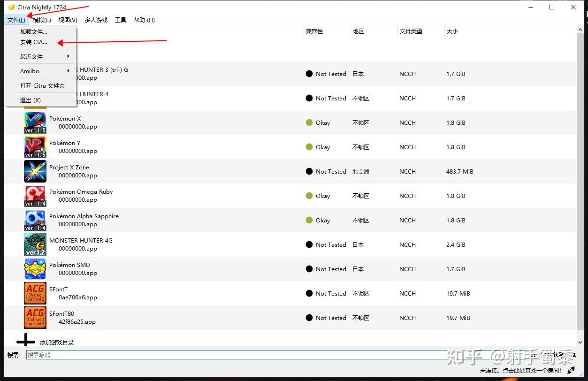Image resolution: width=588 pixels, height=381 pixels.
Task: Click the network connection icon in status bar
Action: click(x=571, y=370)
